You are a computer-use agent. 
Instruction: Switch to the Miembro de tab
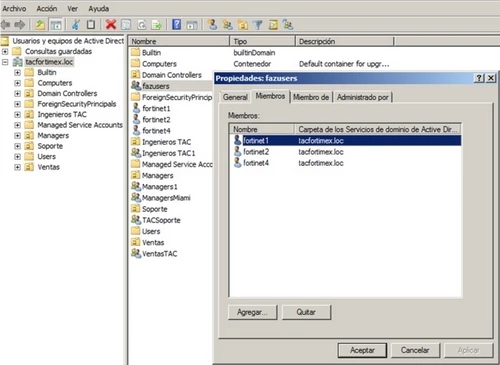point(311,97)
